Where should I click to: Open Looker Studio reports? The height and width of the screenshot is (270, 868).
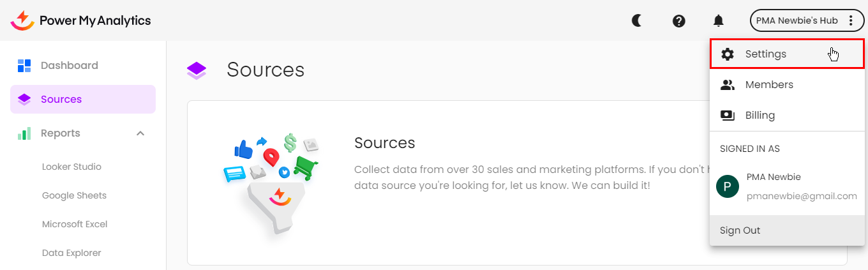click(x=71, y=167)
